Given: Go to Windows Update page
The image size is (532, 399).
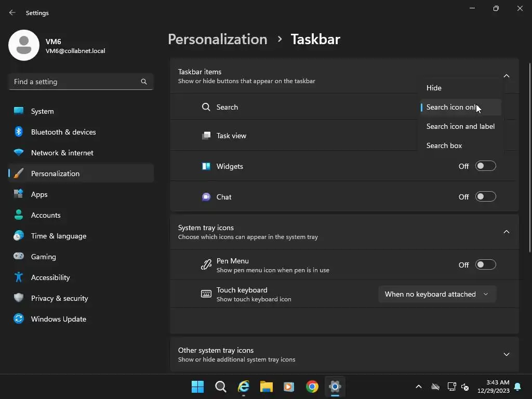Looking at the screenshot, I should click(81, 319).
